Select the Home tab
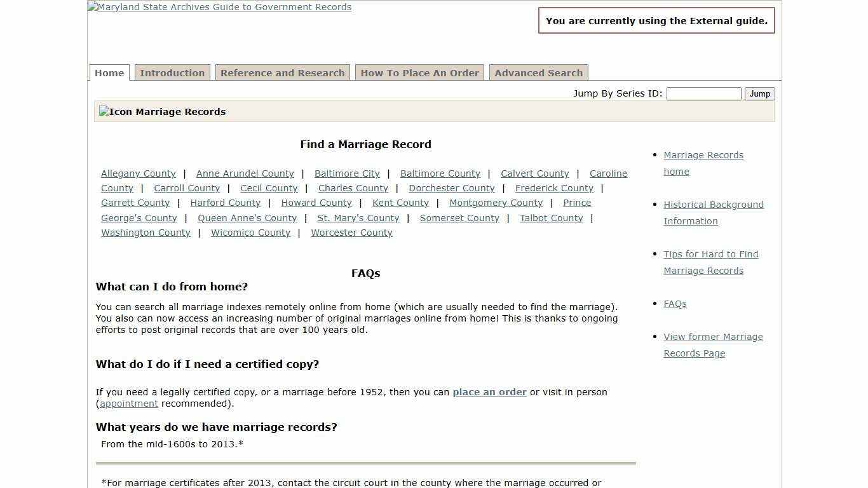868x488 pixels. 109,72
